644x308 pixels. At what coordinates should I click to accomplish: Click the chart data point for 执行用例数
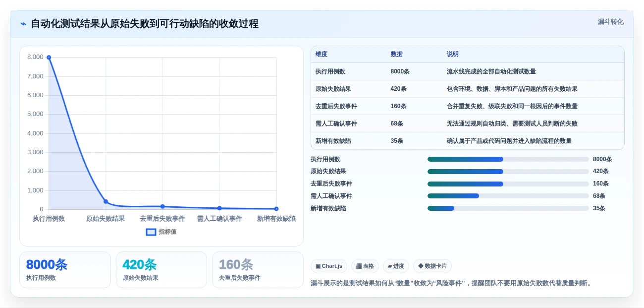[x=49, y=58]
